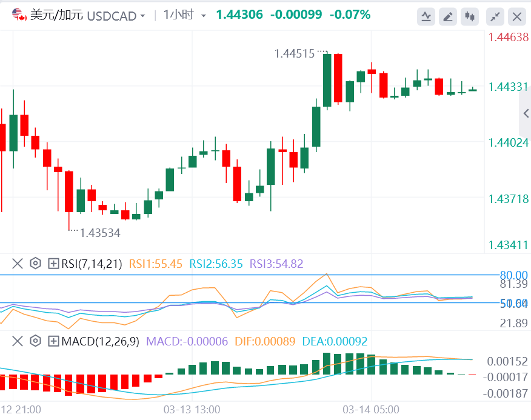
Task: Expand the RSI panel with plus icon
Action: click(53, 264)
